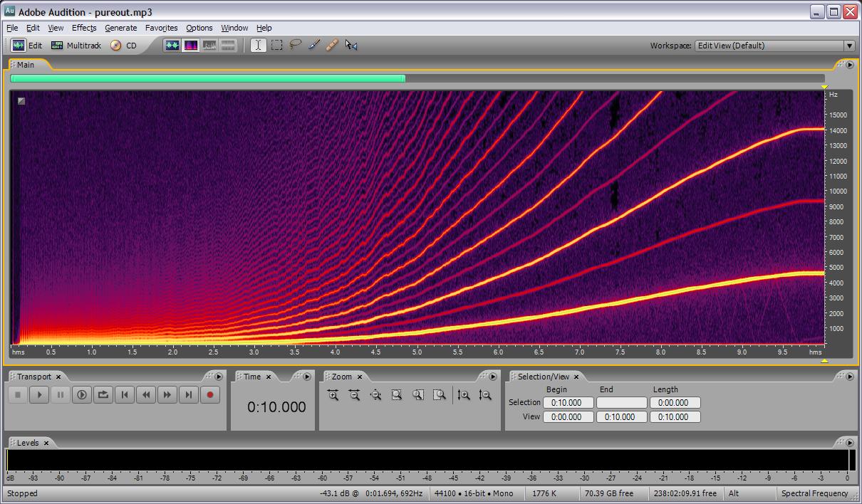Screen dimensions: 862x504
Task: Open Time panel options menu
Action: coord(307,377)
